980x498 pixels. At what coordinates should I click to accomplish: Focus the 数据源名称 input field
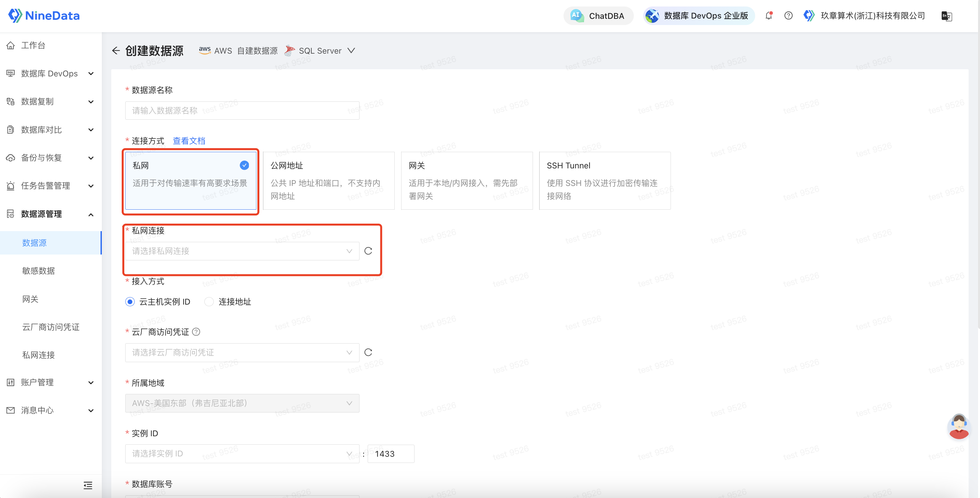242,111
